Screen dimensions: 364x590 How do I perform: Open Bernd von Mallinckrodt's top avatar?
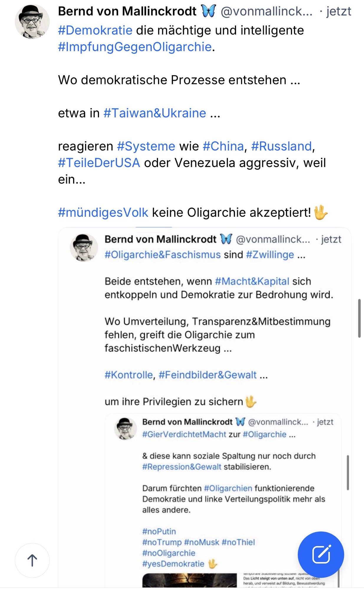click(x=32, y=22)
